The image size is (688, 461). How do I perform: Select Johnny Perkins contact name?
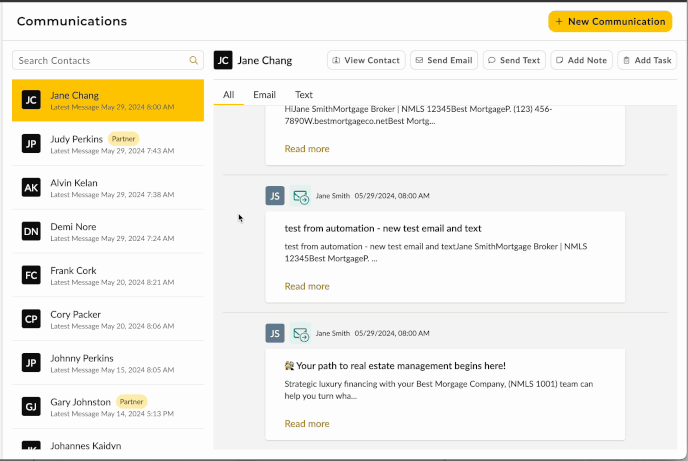(x=82, y=358)
